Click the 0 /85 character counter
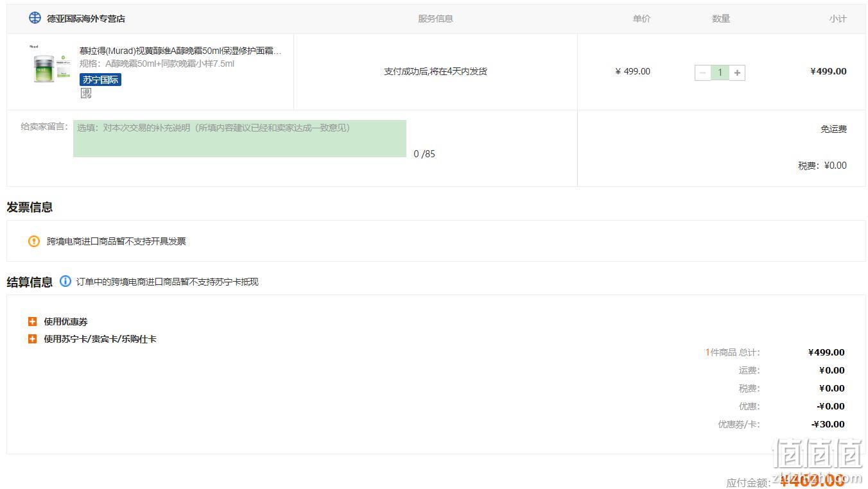The height and width of the screenshot is (489, 868). tap(424, 154)
